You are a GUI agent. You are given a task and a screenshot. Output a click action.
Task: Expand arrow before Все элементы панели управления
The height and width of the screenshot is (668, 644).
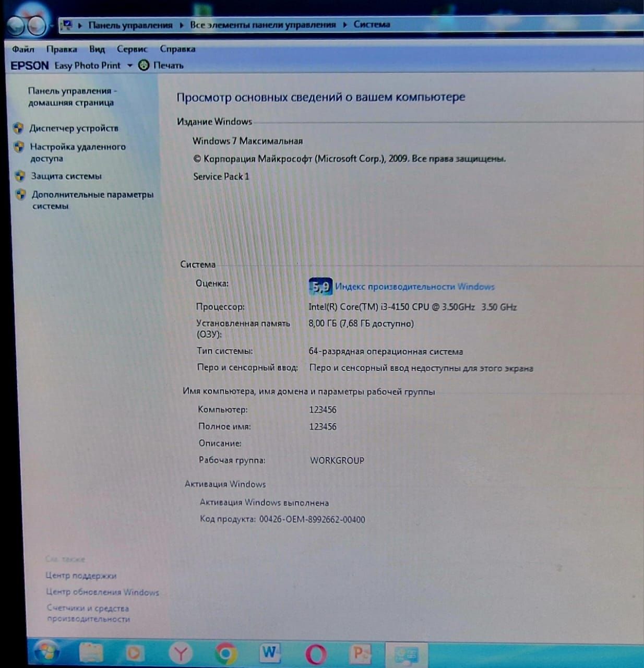click(x=182, y=25)
